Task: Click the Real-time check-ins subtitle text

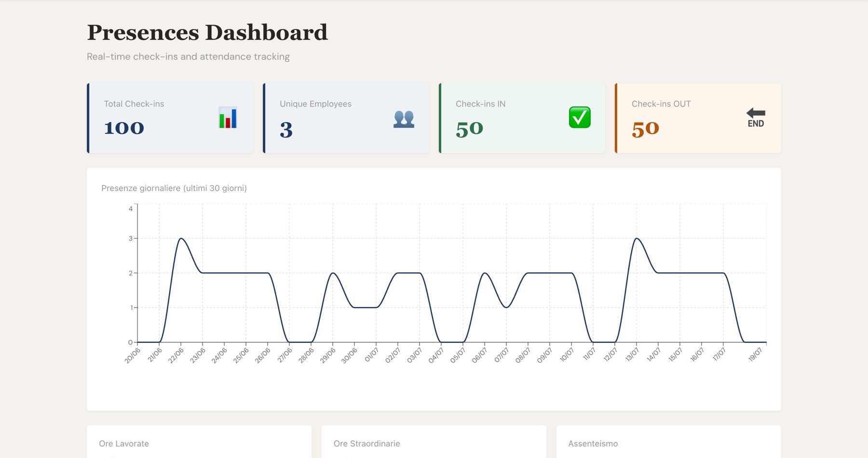Action: tap(188, 56)
